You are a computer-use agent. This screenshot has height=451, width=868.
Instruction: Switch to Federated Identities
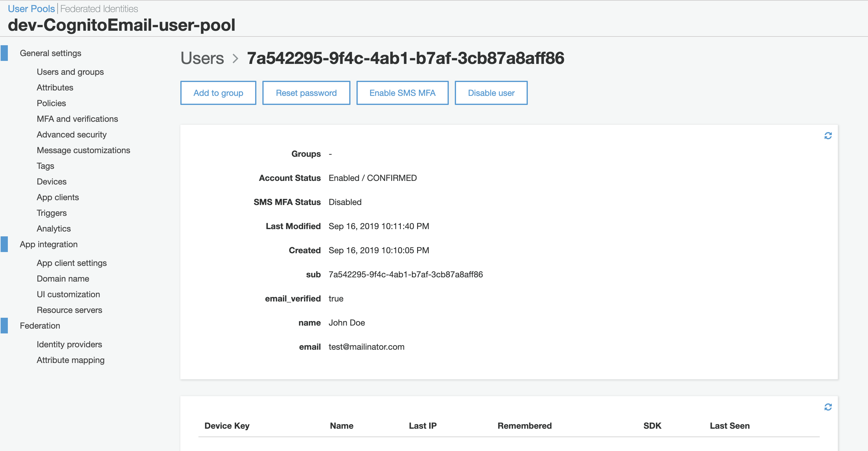click(x=99, y=8)
